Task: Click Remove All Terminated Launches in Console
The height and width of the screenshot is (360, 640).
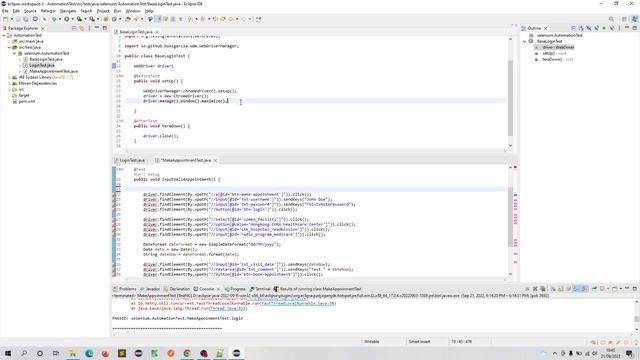Action: point(543,289)
